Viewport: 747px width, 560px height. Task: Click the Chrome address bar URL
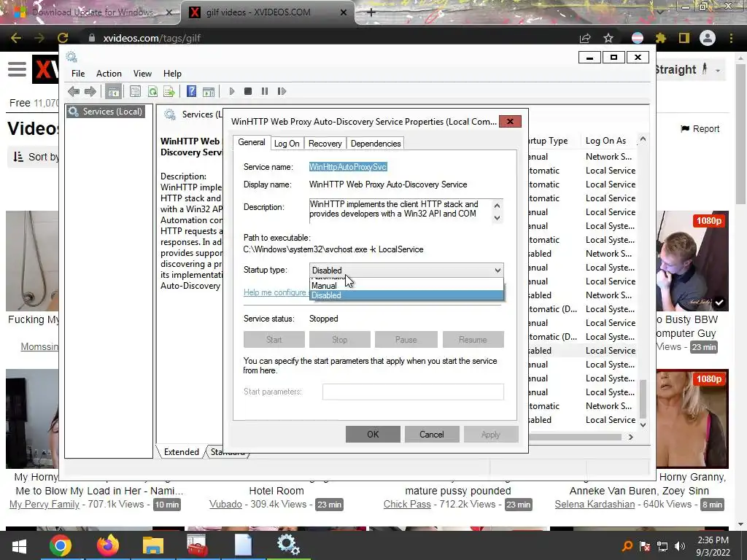[152, 38]
